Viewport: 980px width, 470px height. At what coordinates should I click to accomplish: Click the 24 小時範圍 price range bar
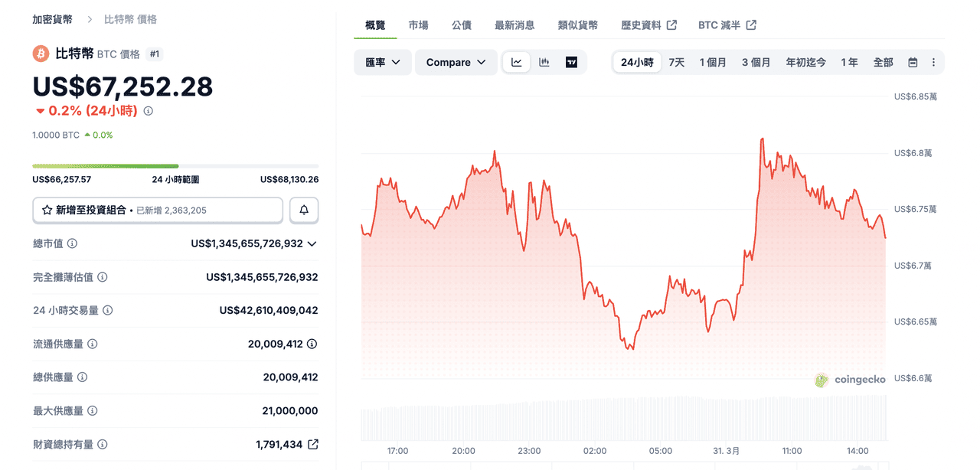175,165
